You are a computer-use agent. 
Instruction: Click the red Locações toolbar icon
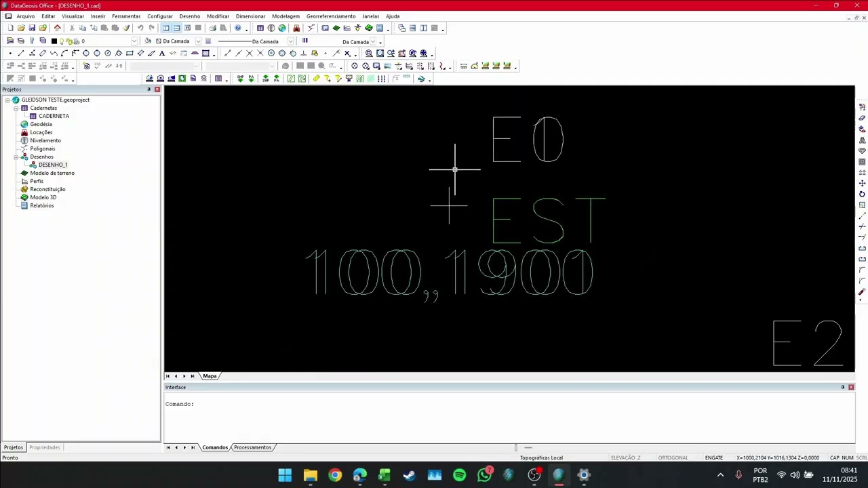pyautogui.click(x=296, y=28)
